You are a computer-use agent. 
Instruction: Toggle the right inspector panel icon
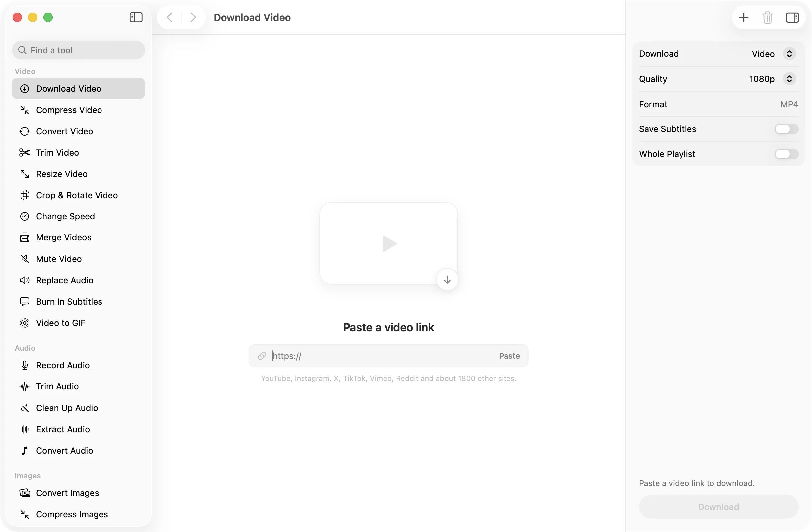click(792, 17)
